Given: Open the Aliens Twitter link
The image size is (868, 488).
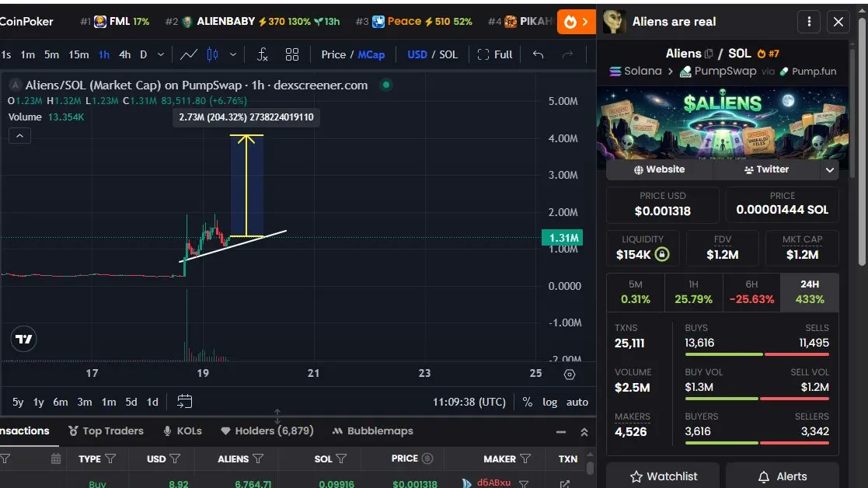Looking at the screenshot, I should point(766,169).
